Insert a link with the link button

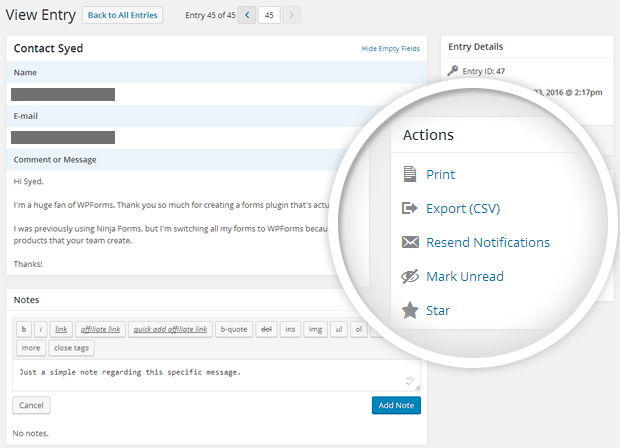61,329
